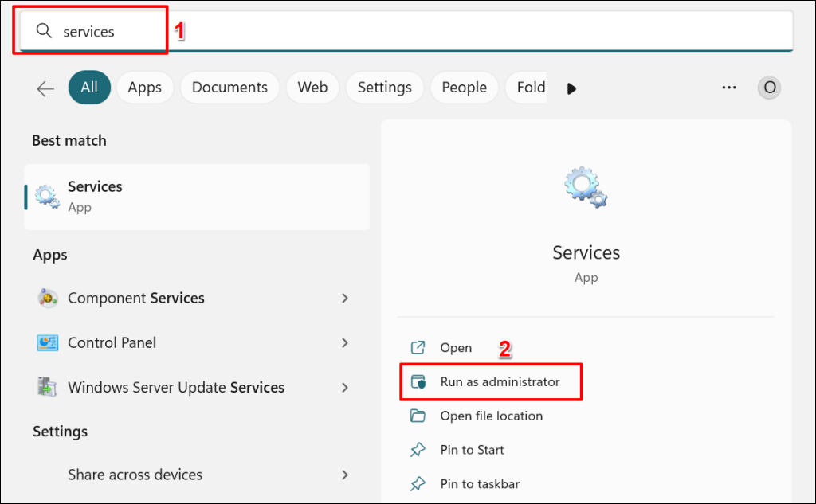Viewport: 816px width, 504px height.
Task: Click the Pin to taskbar pin icon
Action: (418, 484)
